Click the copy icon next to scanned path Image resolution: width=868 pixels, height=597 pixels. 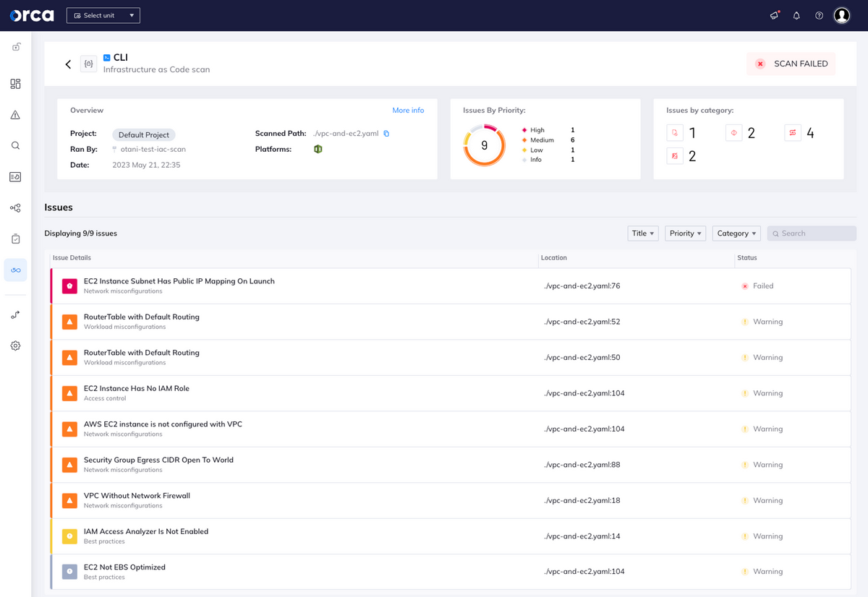coord(388,134)
